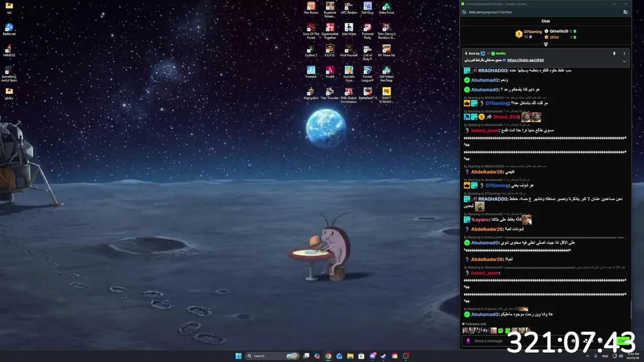
Task: Open the linktr.ee/zR3d link
Action: (x=525, y=60)
